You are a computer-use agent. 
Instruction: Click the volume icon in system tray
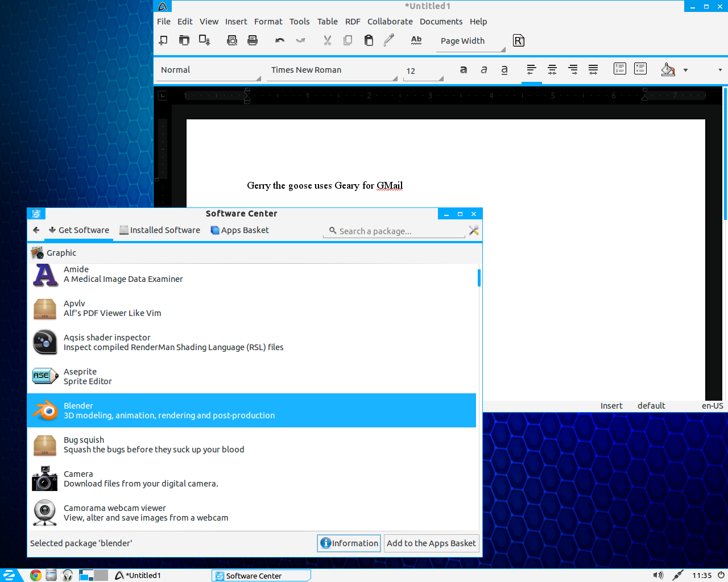658,575
